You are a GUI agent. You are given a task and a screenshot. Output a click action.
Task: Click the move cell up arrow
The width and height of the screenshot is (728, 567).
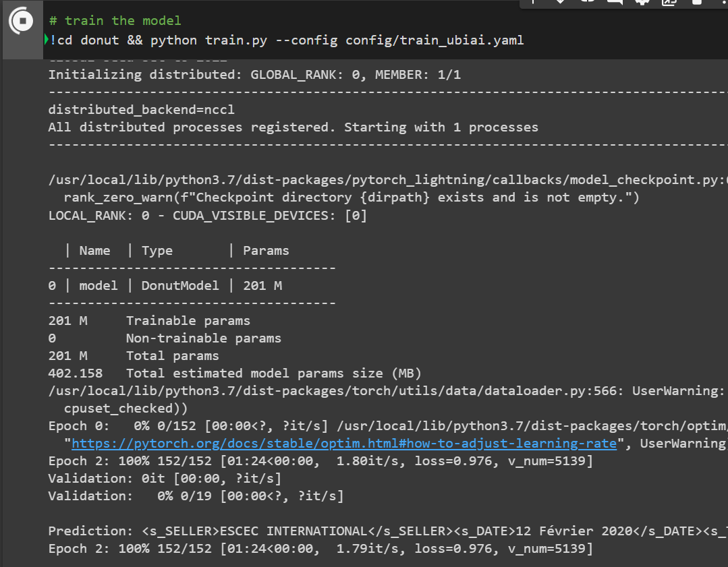pos(533,2)
